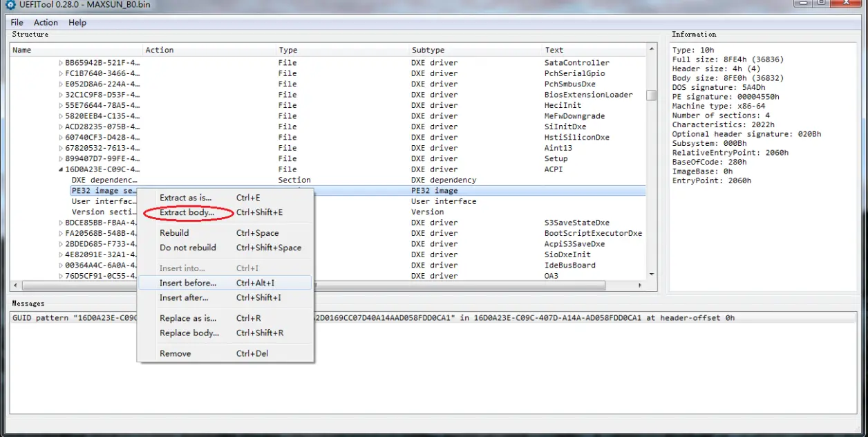Click the ACPI text cell
868x437 pixels.
coord(554,169)
